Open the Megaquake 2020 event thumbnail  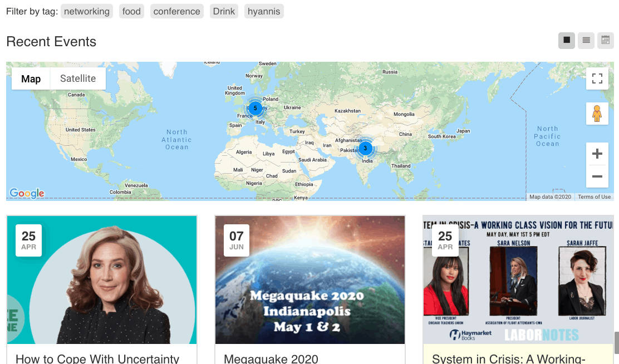coord(309,280)
